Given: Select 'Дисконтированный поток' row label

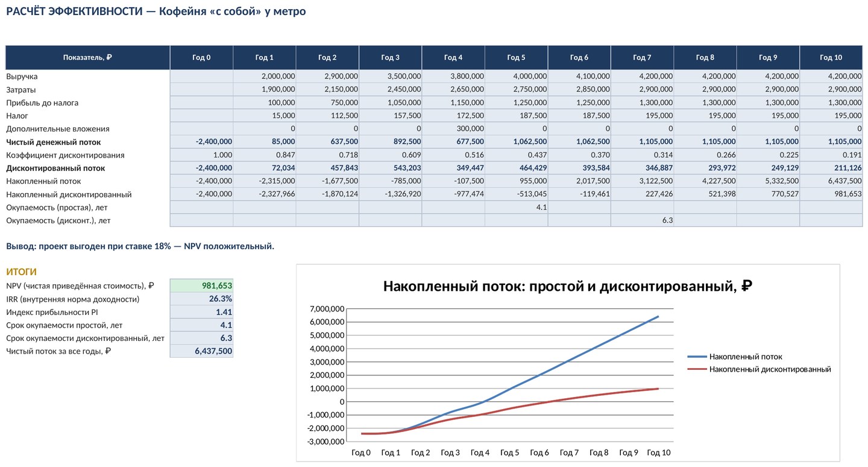Looking at the screenshot, I should [55, 168].
